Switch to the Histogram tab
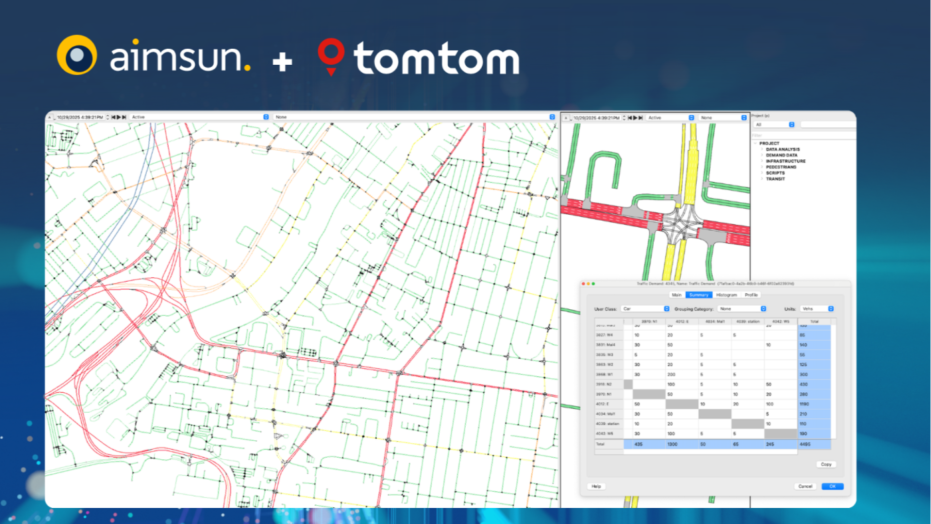The height and width of the screenshot is (524, 931). (x=726, y=295)
